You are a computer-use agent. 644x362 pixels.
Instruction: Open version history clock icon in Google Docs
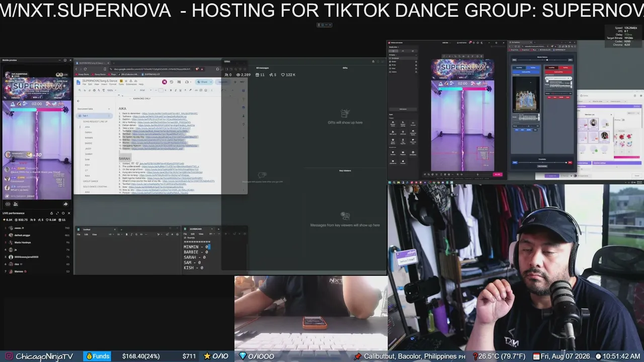(x=172, y=82)
